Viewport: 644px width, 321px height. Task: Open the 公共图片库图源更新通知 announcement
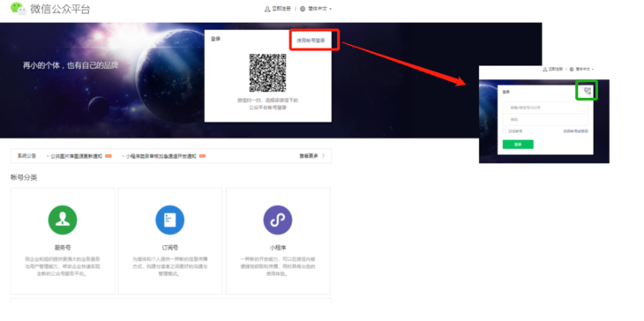click(77, 156)
